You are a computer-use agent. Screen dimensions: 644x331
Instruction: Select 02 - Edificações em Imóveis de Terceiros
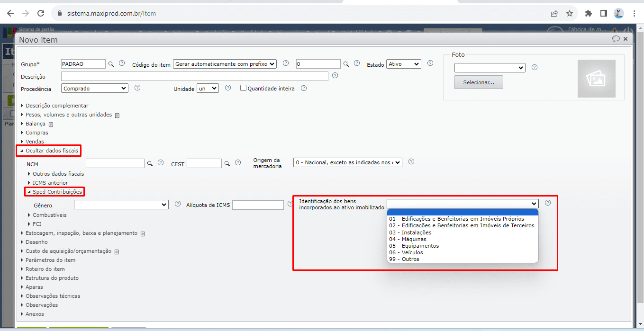(x=463, y=225)
